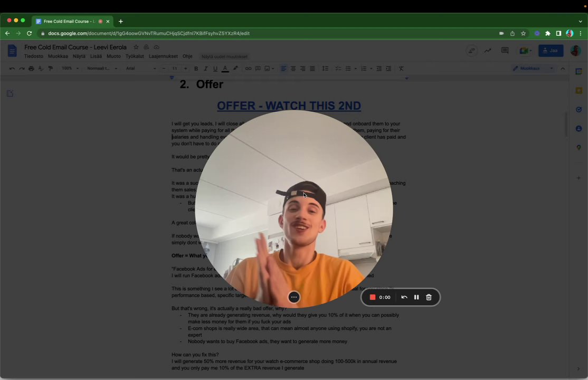Open the highlight color tool
Screen dimensions: 588x380
coord(235,69)
